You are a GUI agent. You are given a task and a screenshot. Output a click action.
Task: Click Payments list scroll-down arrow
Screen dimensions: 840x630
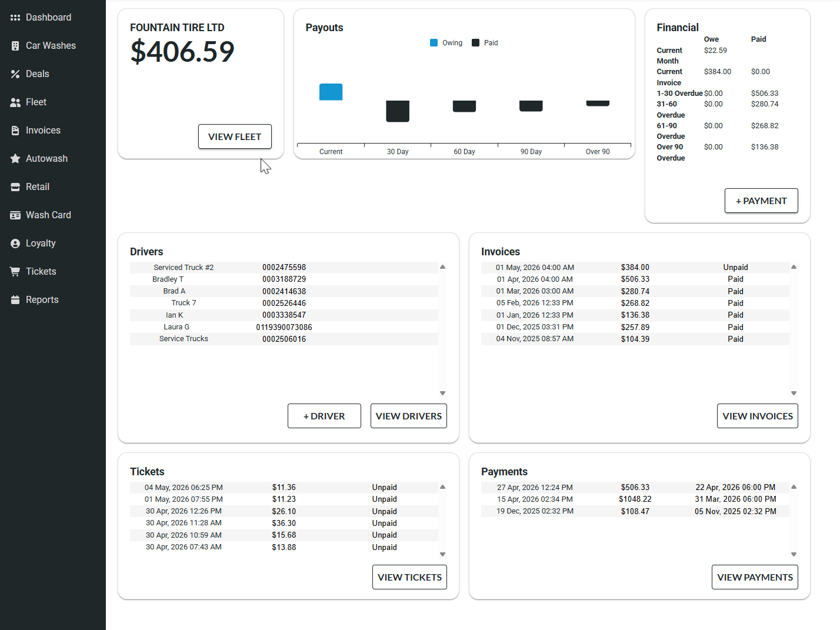[x=794, y=554]
